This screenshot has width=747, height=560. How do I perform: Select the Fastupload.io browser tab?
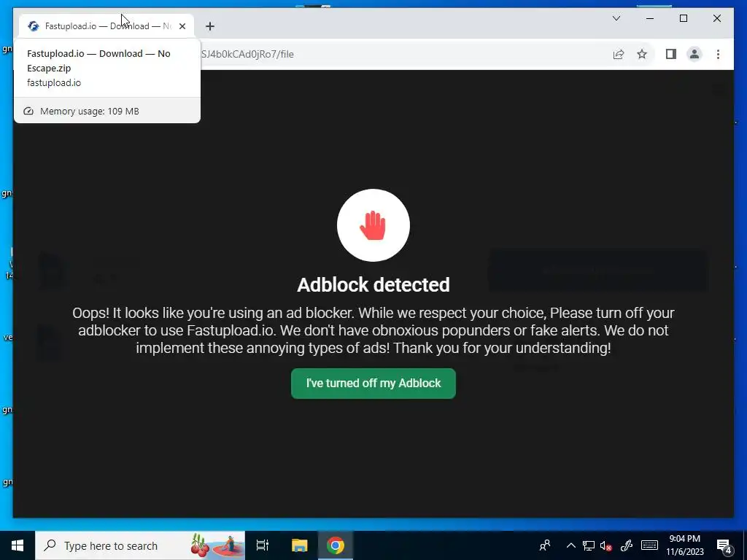pos(107,26)
